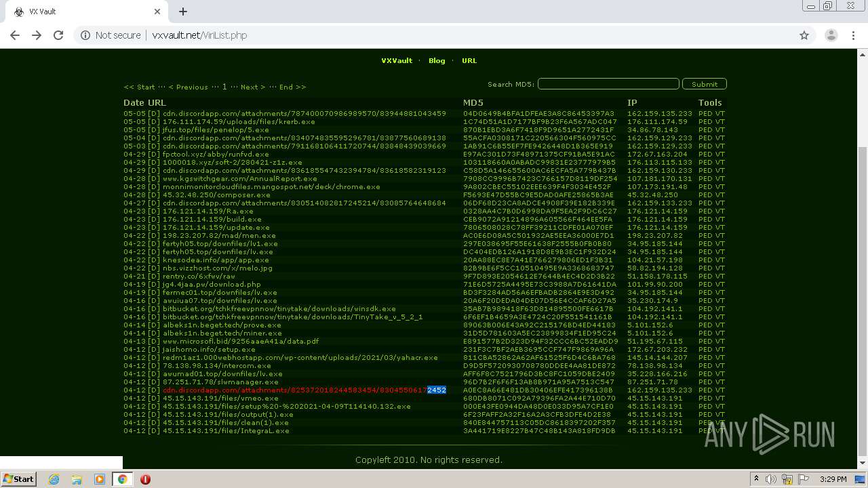The image size is (868, 488).
Task: Open the Chrome profile avatar
Action: [x=831, y=35]
